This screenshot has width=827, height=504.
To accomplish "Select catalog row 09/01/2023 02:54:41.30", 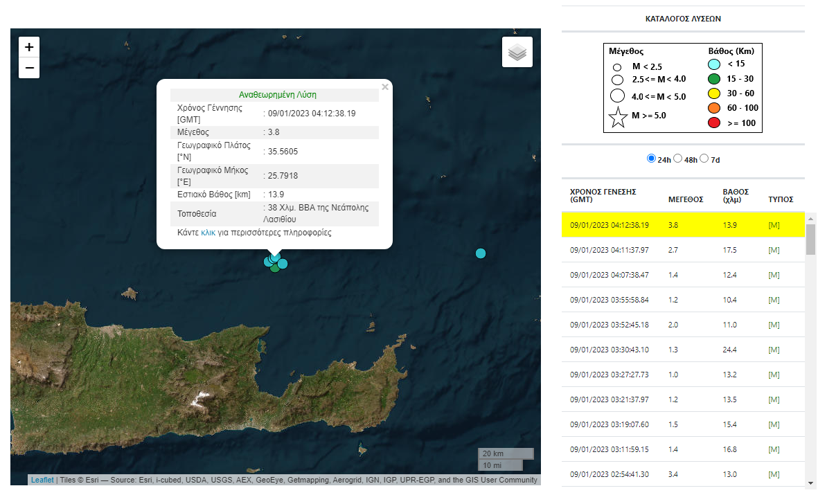I will pyautogui.click(x=683, y=474).
